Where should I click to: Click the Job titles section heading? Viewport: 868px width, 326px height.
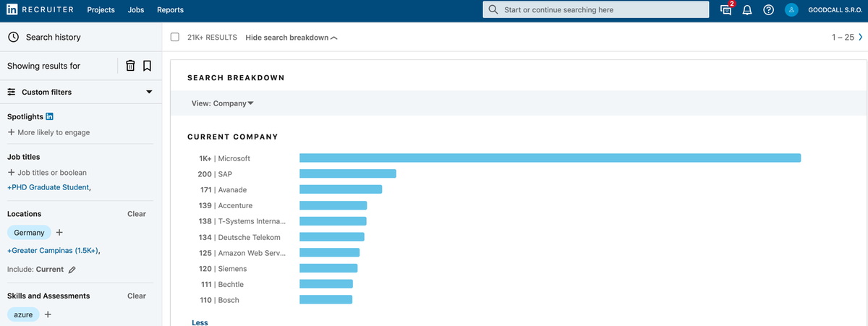(x=23, y=157)
